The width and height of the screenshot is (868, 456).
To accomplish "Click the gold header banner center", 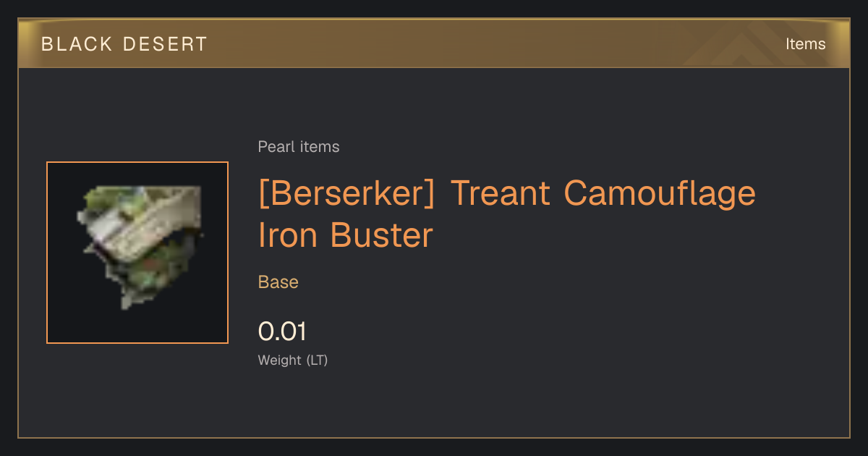I will click(x=434, y=43).
